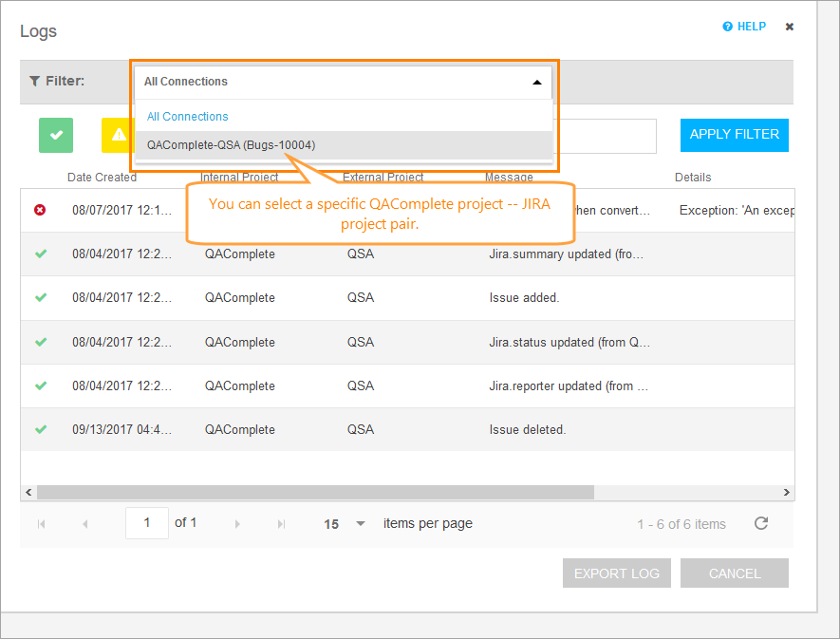
Task: Open HELP for the Logs screen
Action: pyautogui.click(x=744, y=27)
